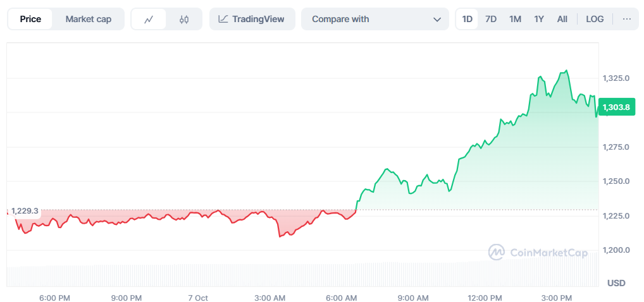Click the 7 Oct date label
Image resolution: width=644 pixels, height=302 pixels.
(x=198, y=298)
